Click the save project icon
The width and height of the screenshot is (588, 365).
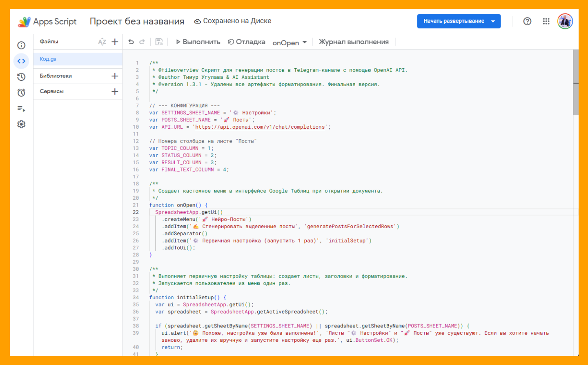pyautogui.click(x=159, y=42)
